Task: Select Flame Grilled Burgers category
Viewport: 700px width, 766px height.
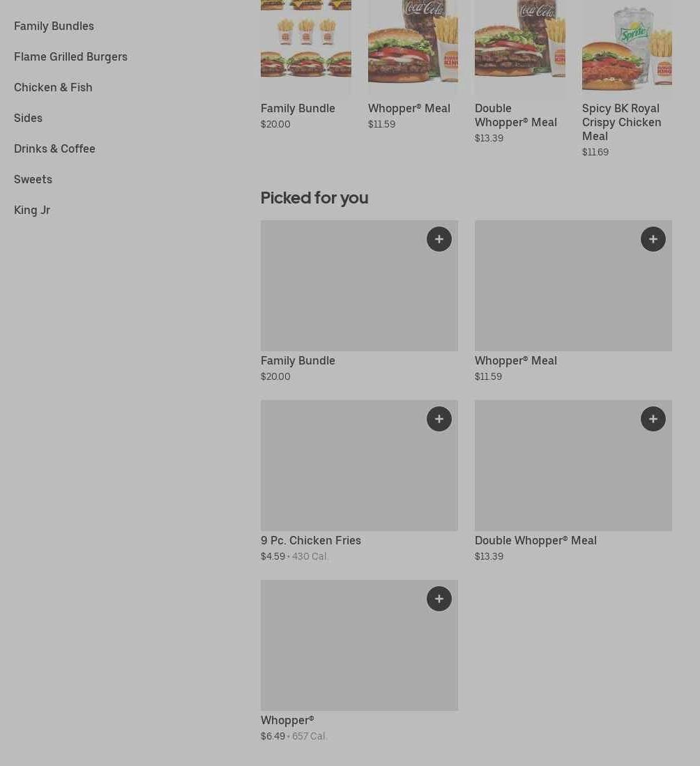Action: click(x=70, y=56)
